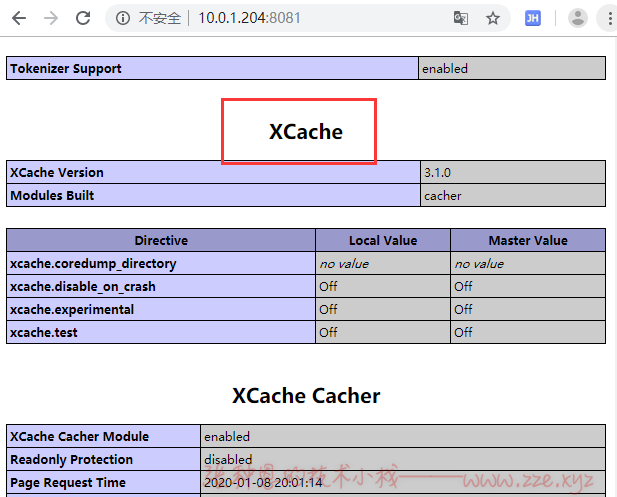Select master Off value for xcache.test

coord(463,333)
